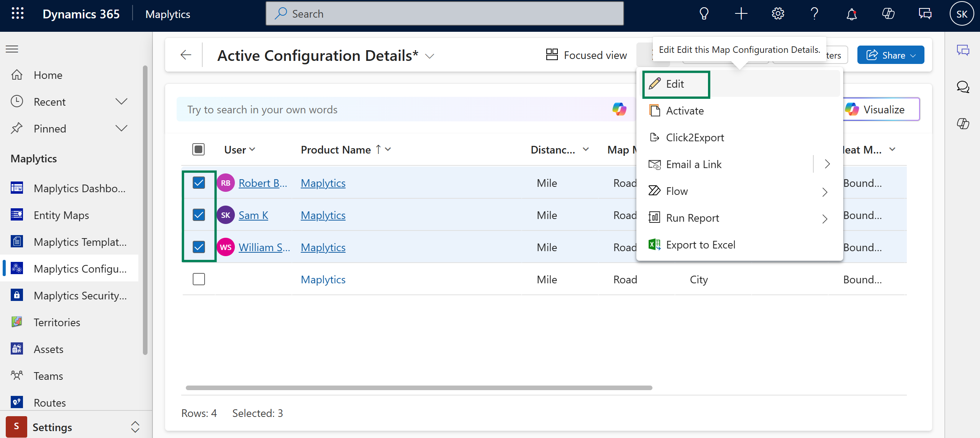Image resolution: width=980 pixels, height=438 pixels.
Task: Open Copilot icon in top bar
Action: pyautogui.click(x=888, y=14)
